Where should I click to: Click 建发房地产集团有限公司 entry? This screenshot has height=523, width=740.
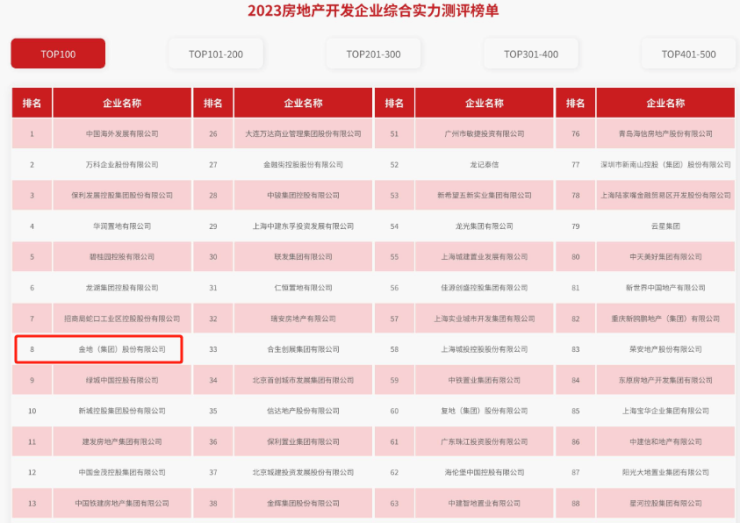tap(122, 442)
